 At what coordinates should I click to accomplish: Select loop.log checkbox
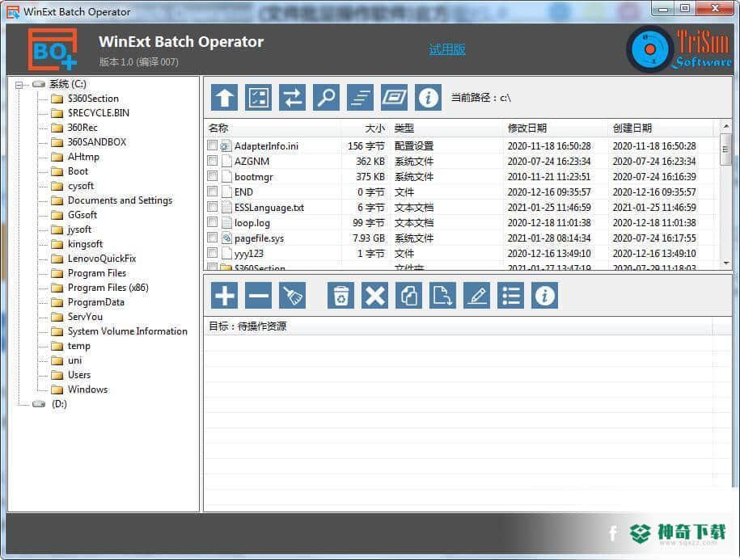point(213,222)
